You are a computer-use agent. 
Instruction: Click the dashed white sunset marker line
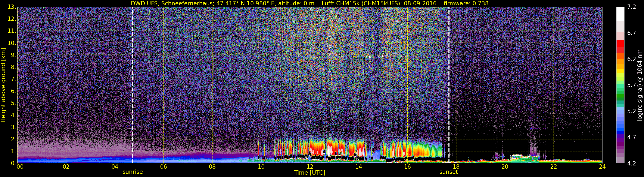pyautogui.click(x=449, y=85)
